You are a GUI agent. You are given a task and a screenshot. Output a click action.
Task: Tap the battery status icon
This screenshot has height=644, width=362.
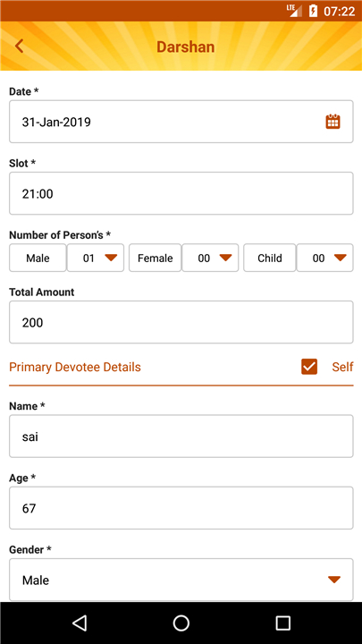tap(313, 11)
